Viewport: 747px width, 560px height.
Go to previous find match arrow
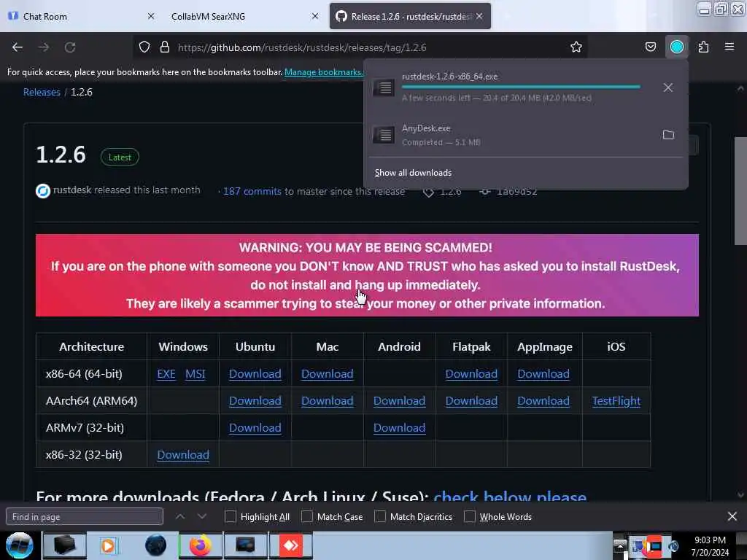(180, 516)
